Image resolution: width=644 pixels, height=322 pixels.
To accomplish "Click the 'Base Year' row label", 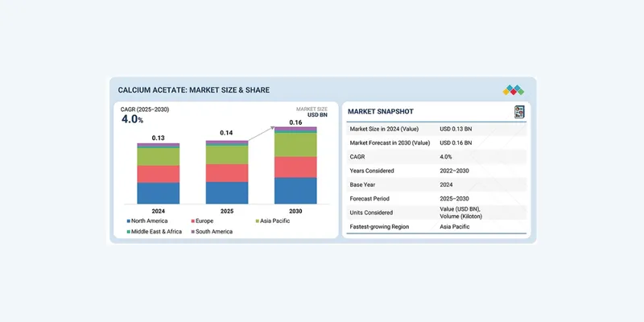I will point(362,185).
